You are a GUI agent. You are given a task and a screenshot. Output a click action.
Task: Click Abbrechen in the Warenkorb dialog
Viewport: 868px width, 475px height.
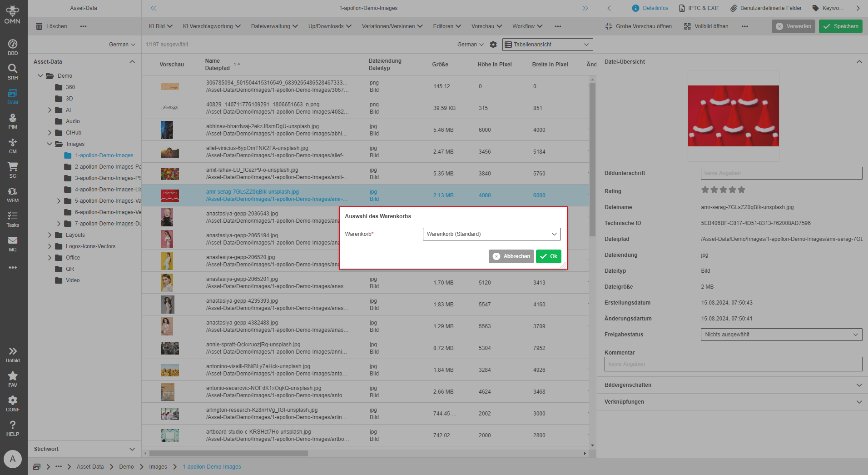(x=511, y=256)
